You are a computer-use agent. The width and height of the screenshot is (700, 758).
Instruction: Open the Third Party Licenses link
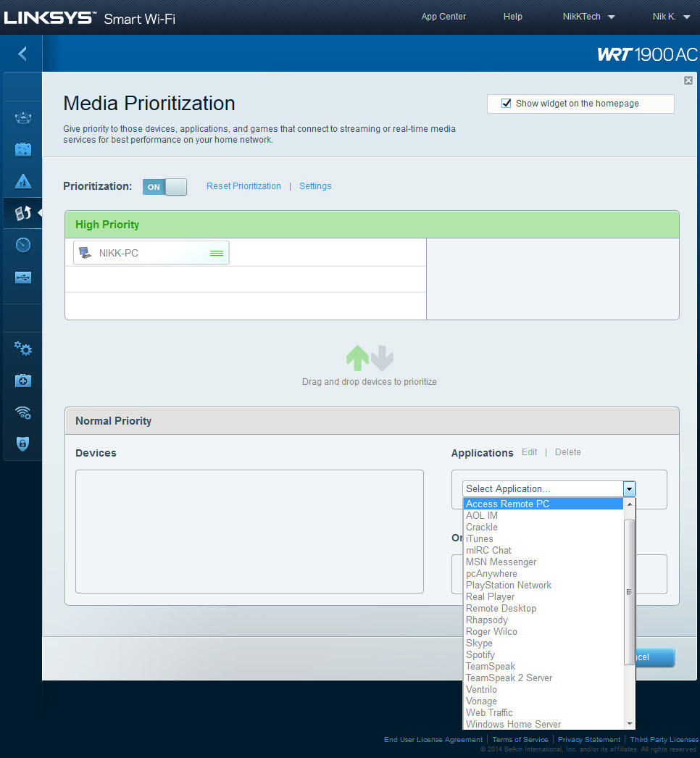[664, 740]
